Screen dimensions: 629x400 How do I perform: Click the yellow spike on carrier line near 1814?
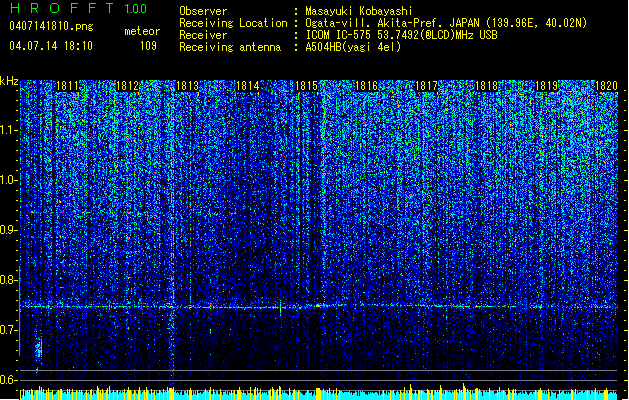pyautogui.click(x=280, y=308)
